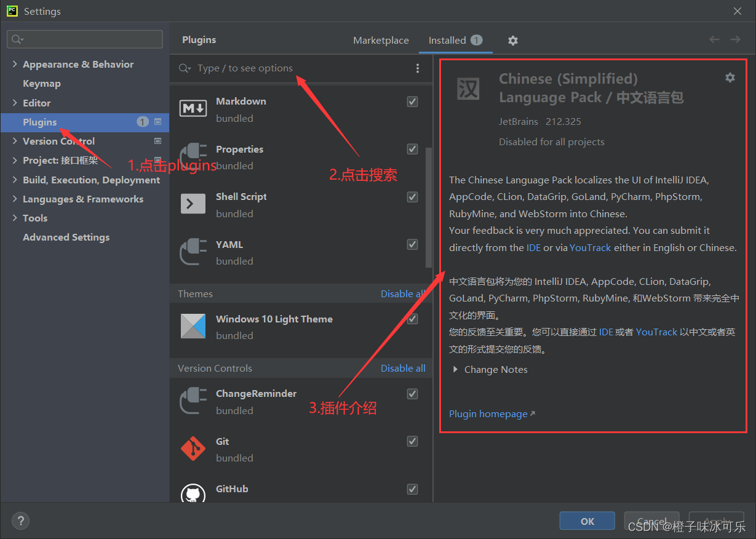Image resolution: width=756 pixels, height=539 pixels.
Task: Toggle the GitHub plugin checkbox
Action: [x=413, y=489]
